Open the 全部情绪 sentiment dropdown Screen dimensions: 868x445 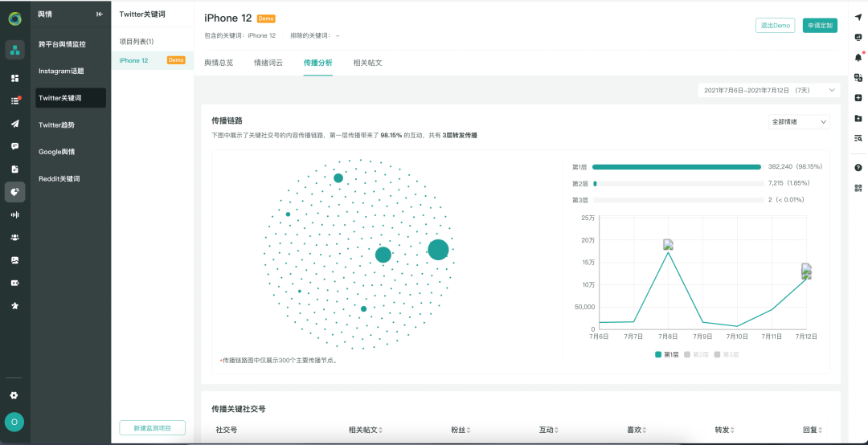pos(799,122)
